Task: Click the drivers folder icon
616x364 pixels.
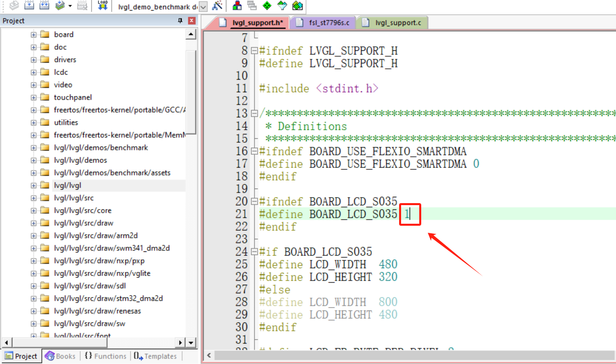Action: coord(44,60)
